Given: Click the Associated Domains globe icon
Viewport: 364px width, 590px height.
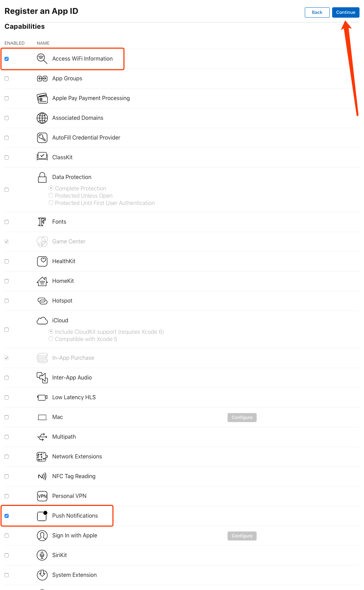Looking at the screenshot, I should (x=42, y=118).
